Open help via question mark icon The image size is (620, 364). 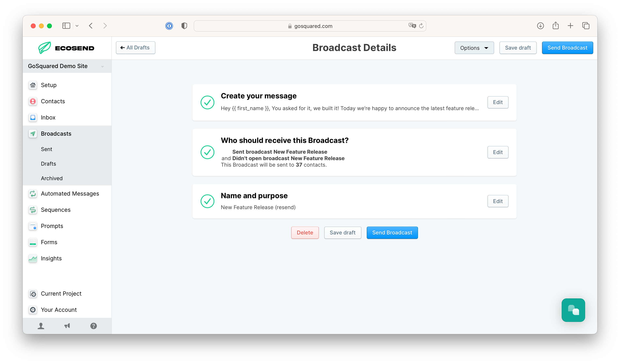pos(93,326)
